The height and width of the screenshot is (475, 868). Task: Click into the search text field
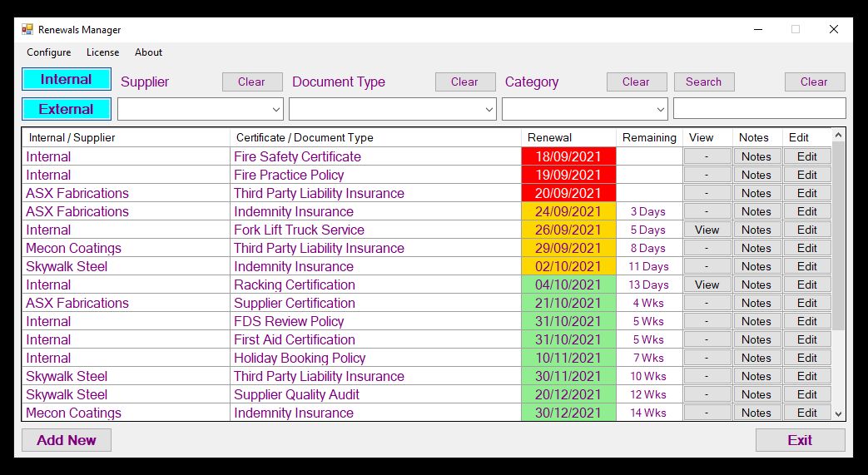(x=759, y=109)
